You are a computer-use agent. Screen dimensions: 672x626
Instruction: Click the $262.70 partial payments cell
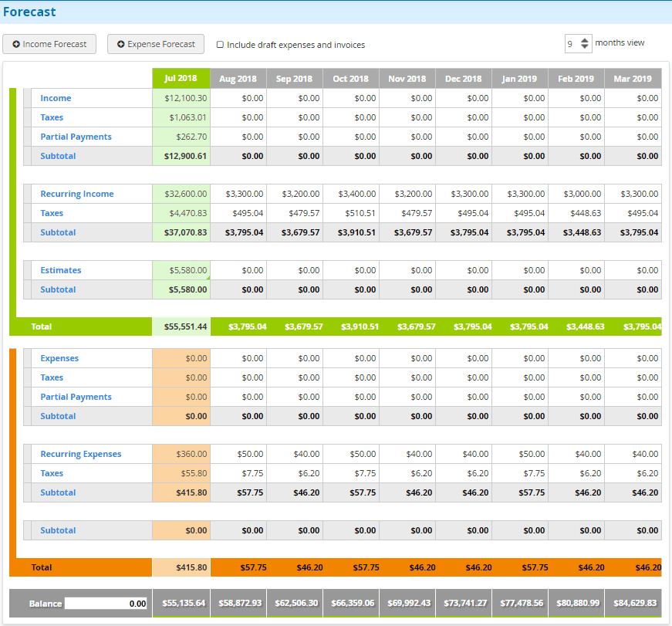(x=181, y=137)
